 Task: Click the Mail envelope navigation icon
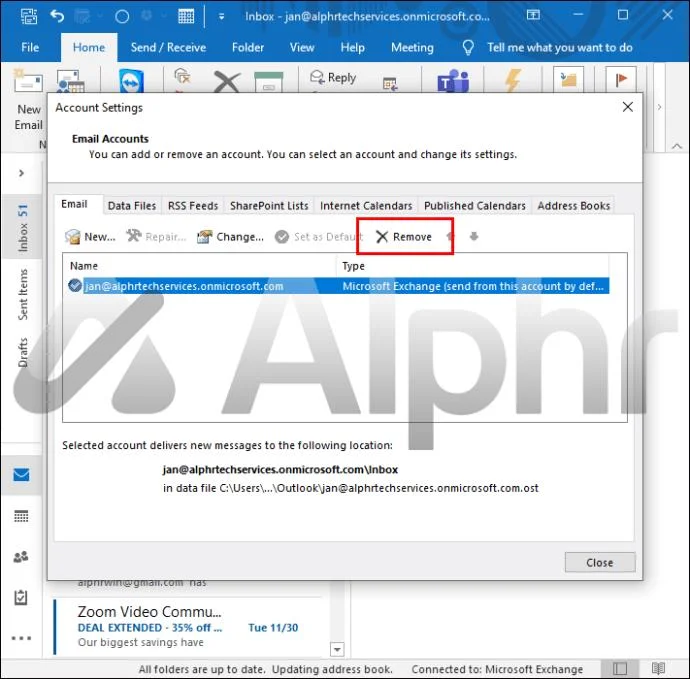click(x=21, y=475)
